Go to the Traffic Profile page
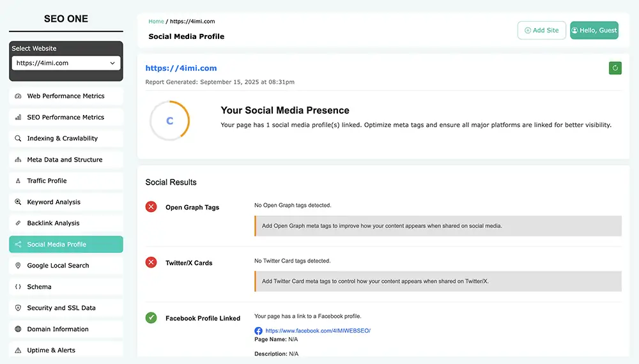 (47, 181)
